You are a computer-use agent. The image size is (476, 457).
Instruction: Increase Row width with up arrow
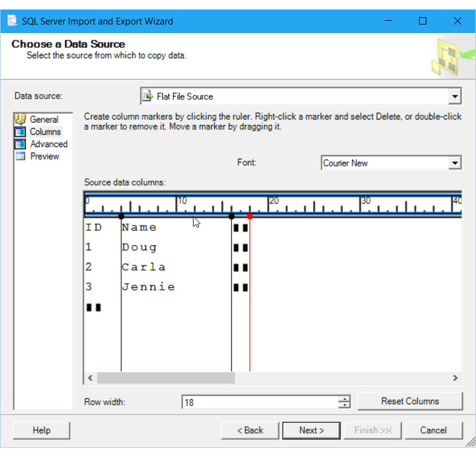(345, 399)
